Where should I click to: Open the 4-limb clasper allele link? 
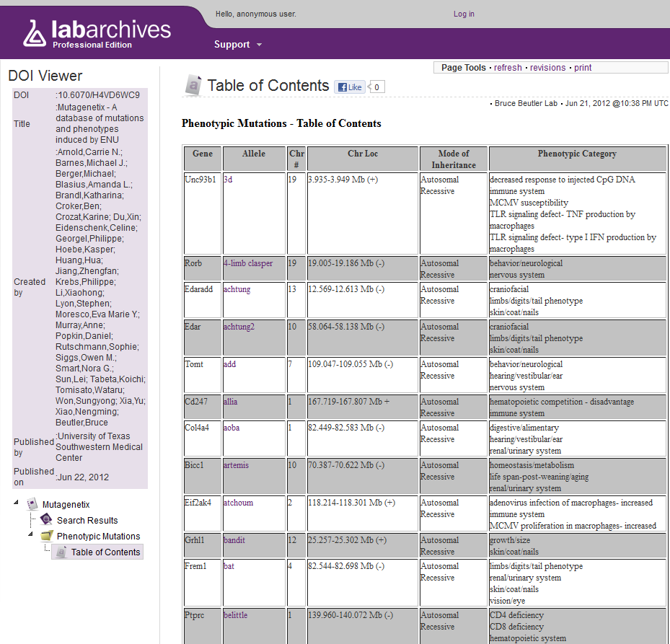point(248,263)
